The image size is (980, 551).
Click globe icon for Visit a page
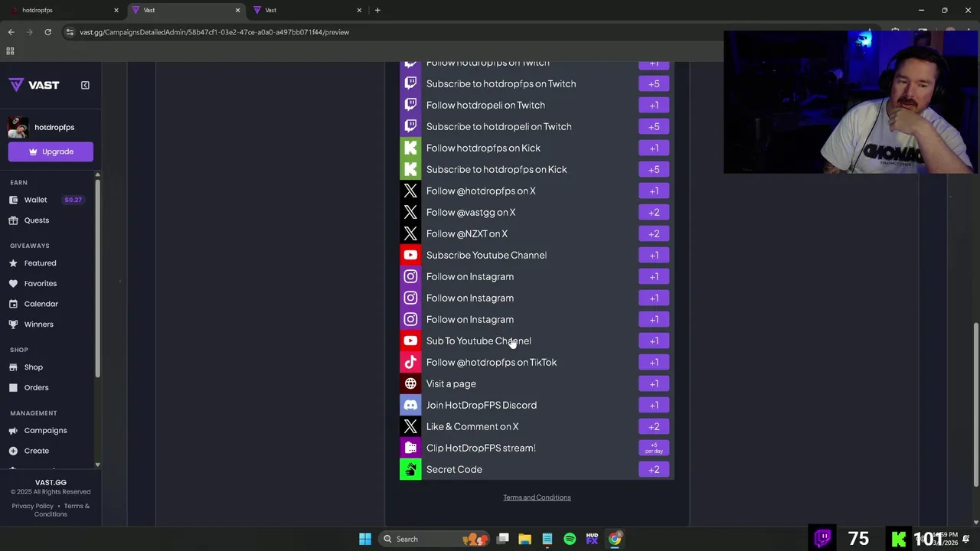(410, 383)
